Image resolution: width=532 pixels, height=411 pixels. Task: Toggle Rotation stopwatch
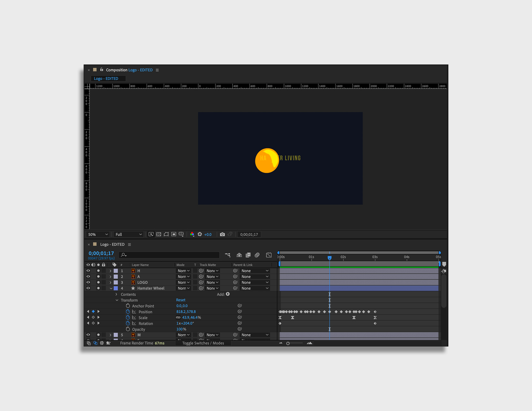pyautogui.click(x=128, y=323)
